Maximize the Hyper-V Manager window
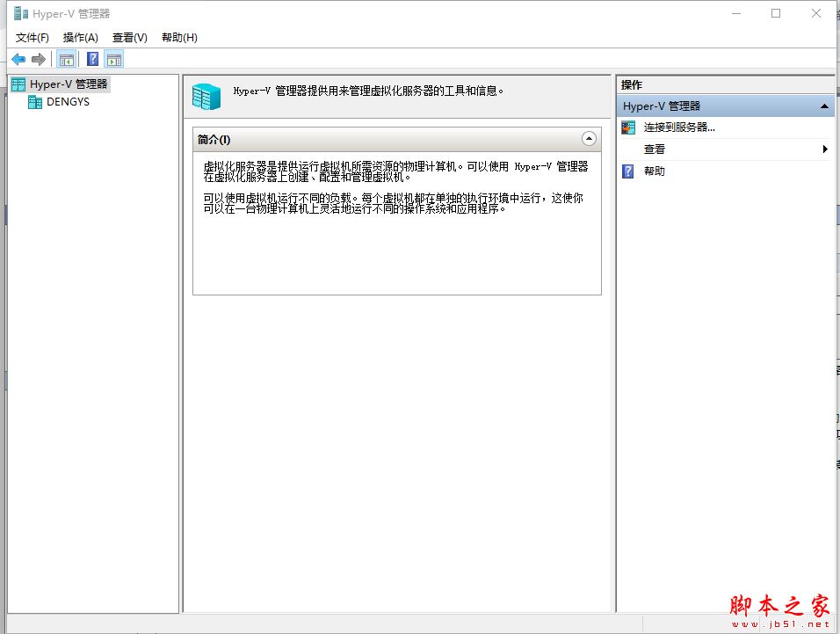This screenshot has width=840, height=634. [x=776, y=13]
